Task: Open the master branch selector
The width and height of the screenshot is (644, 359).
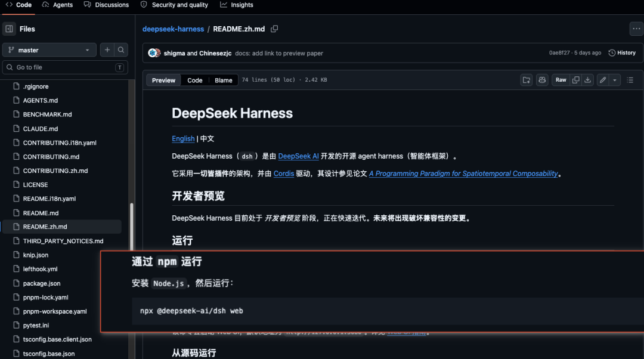Action: pos(49,49)
